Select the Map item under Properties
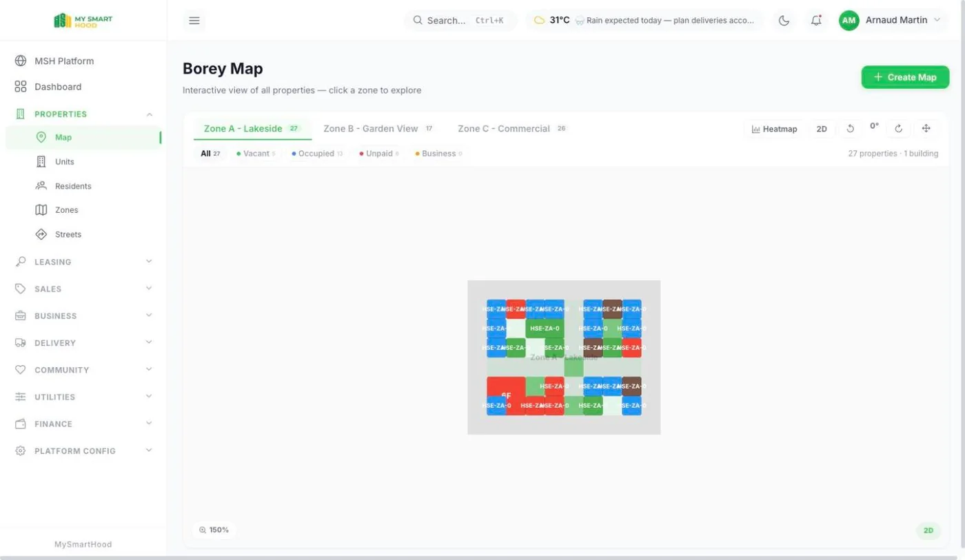This screenshot has height=560, width=965. click(83, 137)
